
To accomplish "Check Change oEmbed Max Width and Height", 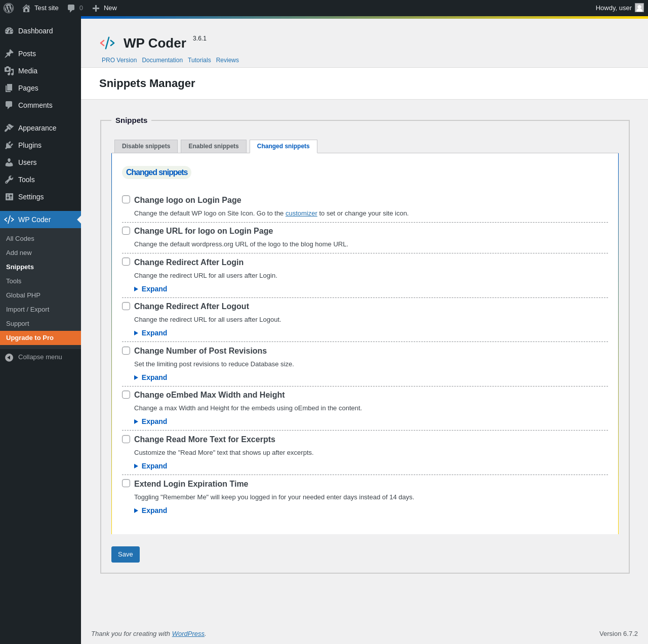I will point(126,395).
